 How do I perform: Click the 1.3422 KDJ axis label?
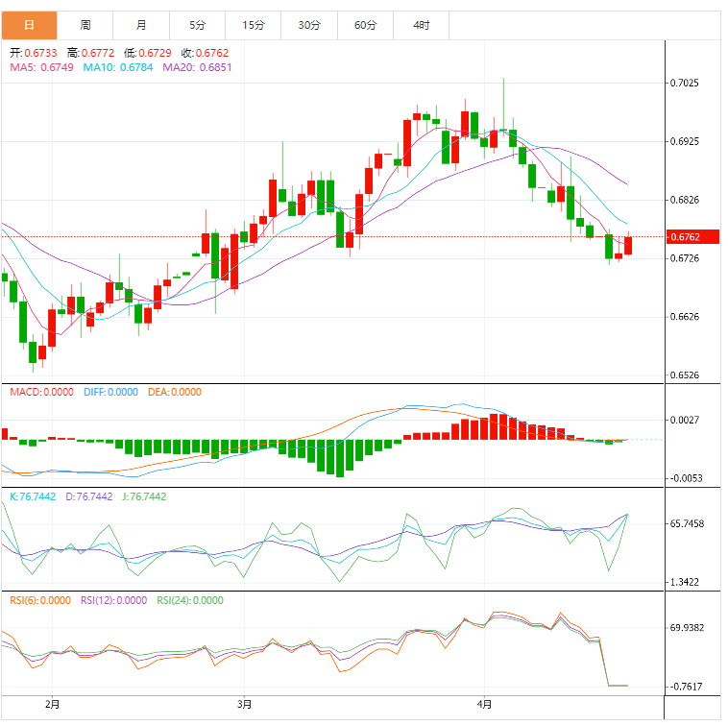coord(685,582)
